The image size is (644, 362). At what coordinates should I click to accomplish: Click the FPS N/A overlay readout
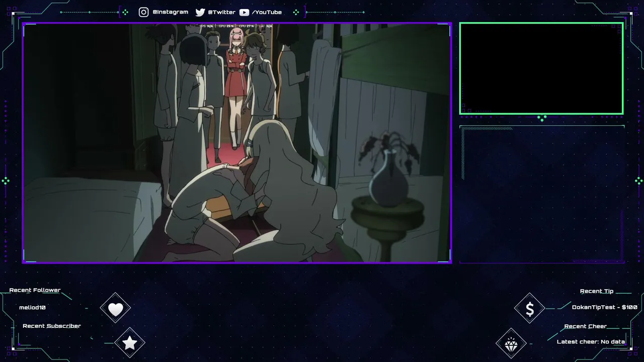tap(206, 26)
